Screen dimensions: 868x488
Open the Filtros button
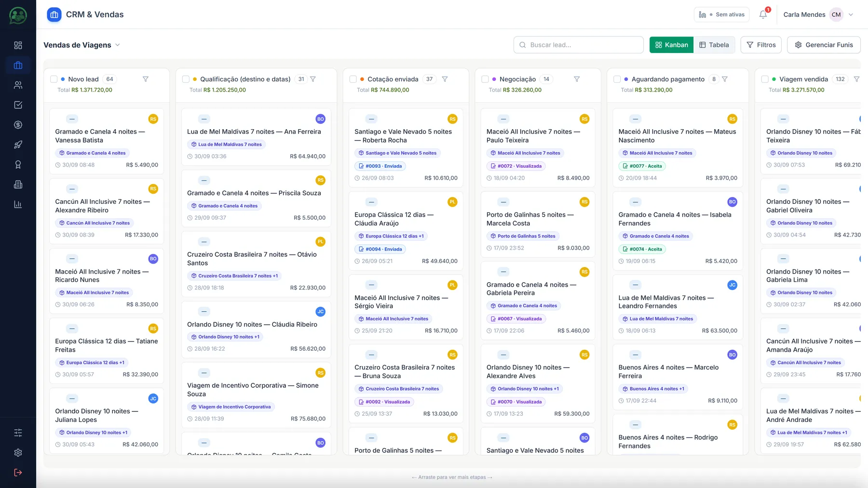[761, 45]
